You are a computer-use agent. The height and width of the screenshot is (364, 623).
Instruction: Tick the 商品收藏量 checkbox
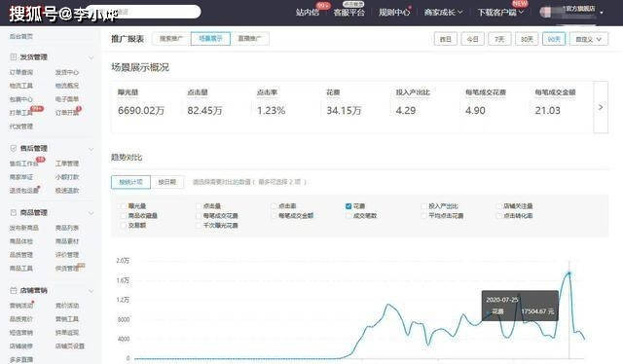[x=123, y=216]
